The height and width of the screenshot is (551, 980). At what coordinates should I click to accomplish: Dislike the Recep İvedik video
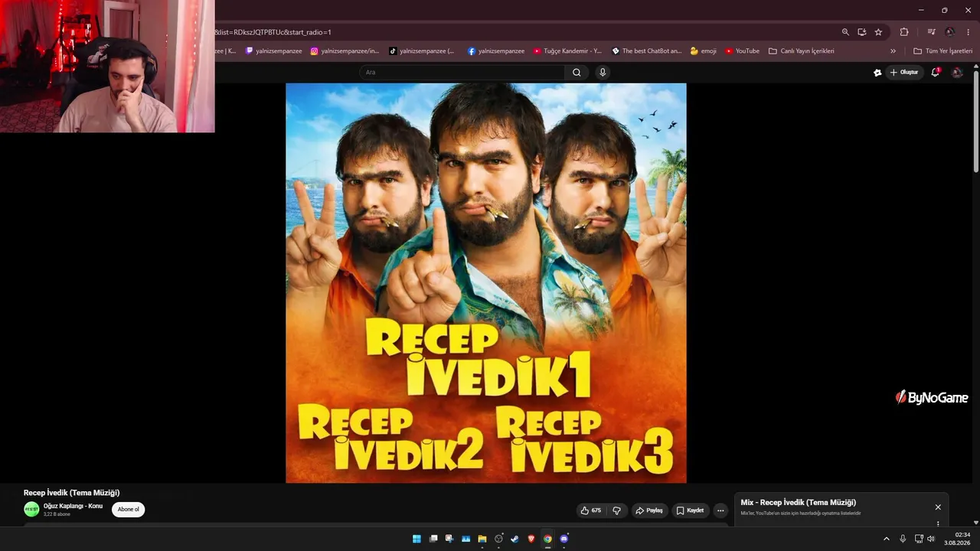pyautogui.click(x=616, y=510)
